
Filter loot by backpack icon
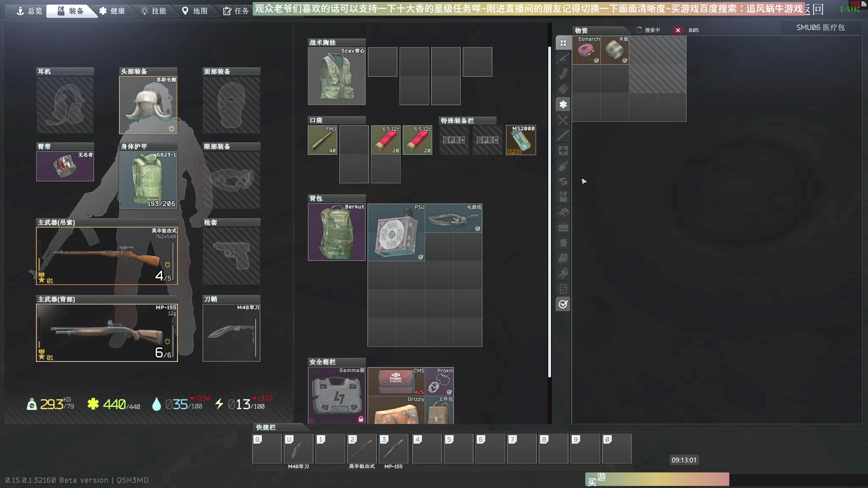tap(563, 243)
